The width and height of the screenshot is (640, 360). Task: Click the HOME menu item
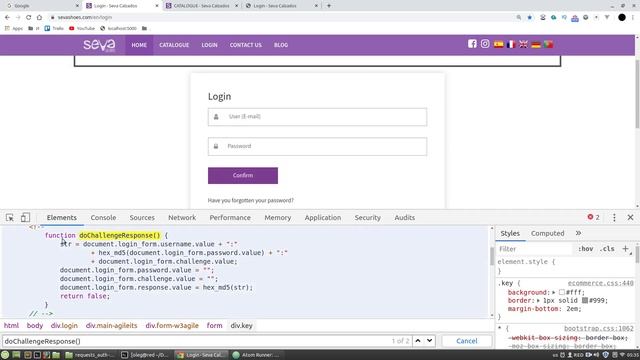(139, 45)
